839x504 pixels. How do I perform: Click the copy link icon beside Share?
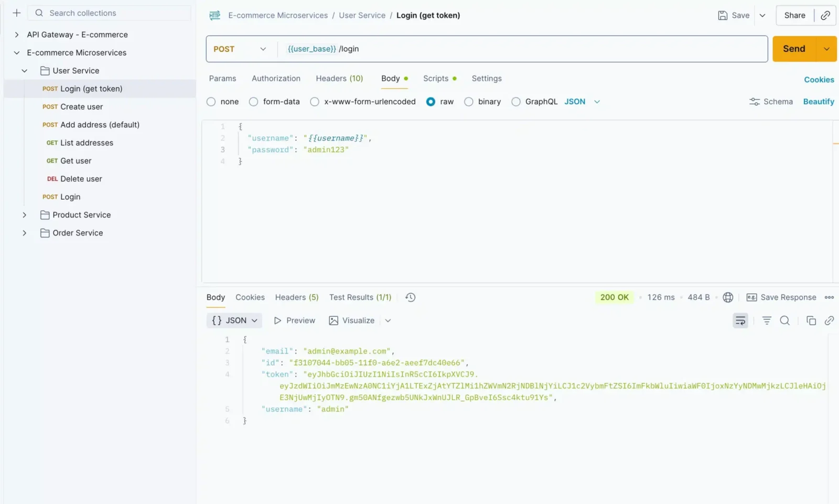[825, 15]
